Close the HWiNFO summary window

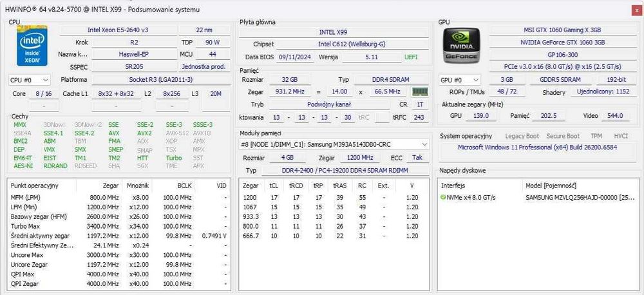tap(636, 10)
